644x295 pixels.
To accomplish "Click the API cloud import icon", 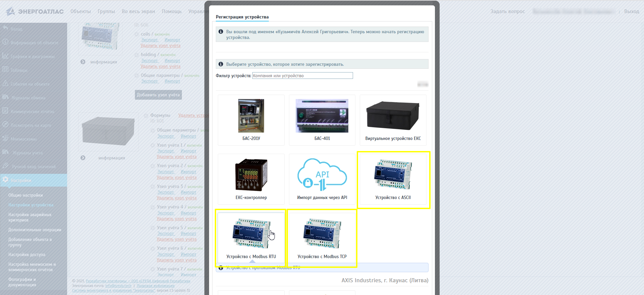I will pyautogui.click(x=322, y=175).
